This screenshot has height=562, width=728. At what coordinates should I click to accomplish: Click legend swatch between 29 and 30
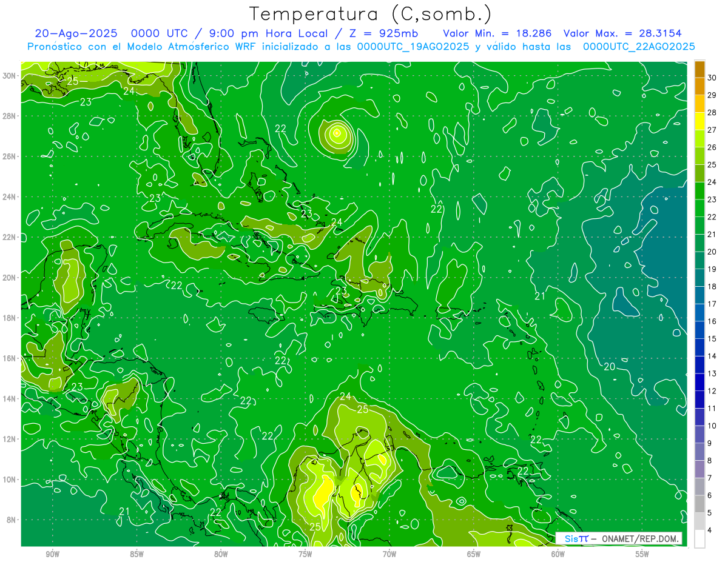(699, 86)
